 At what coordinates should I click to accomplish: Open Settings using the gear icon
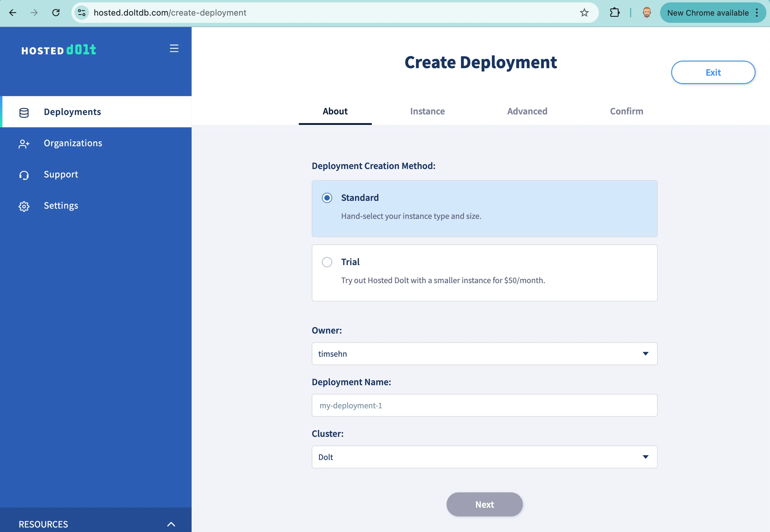click(24, 206)
